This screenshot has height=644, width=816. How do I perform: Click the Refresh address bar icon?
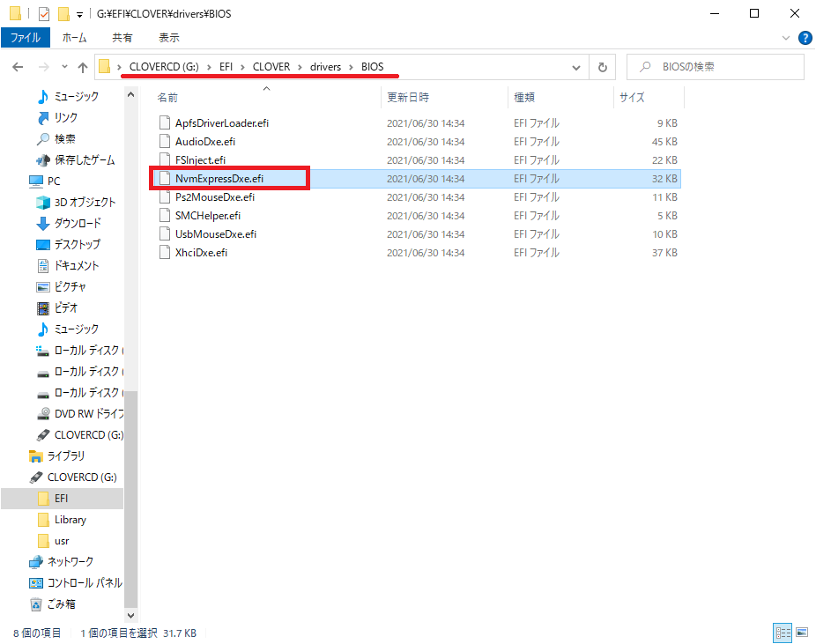pyautogui.click(x=602, y=67)
